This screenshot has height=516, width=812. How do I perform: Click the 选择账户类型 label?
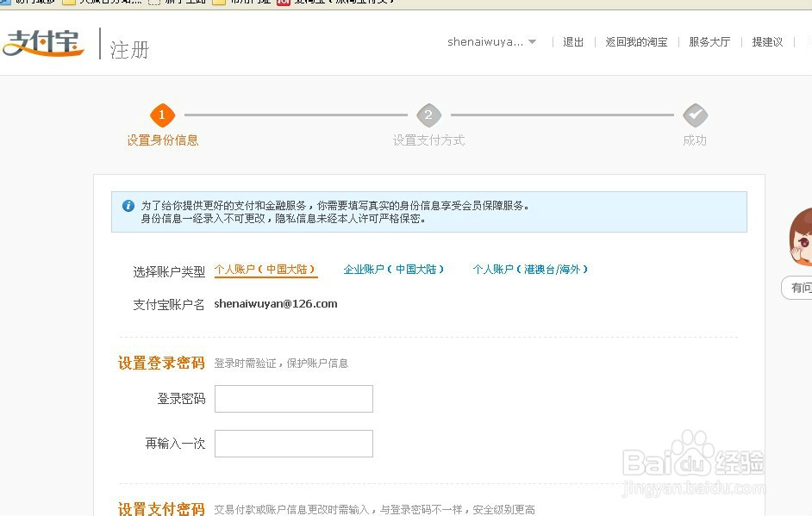[169, 271]
